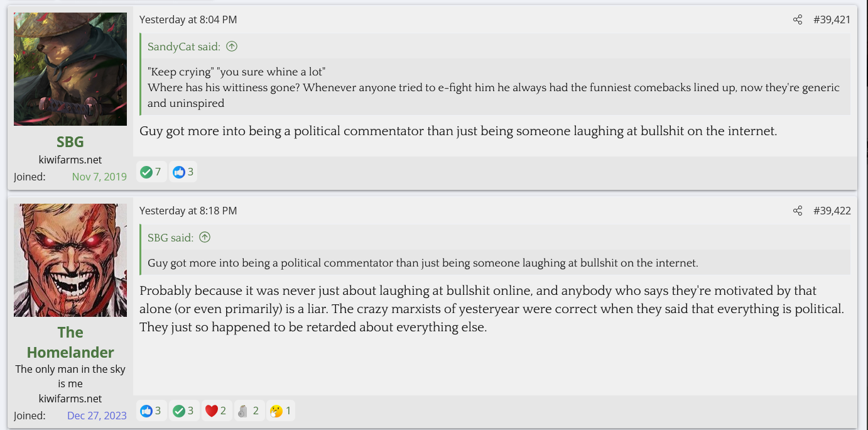The width and height of the screenshot is (868, 430).
Task: Click the 'SandyCat said:' quote header
Action: [184, 47]
